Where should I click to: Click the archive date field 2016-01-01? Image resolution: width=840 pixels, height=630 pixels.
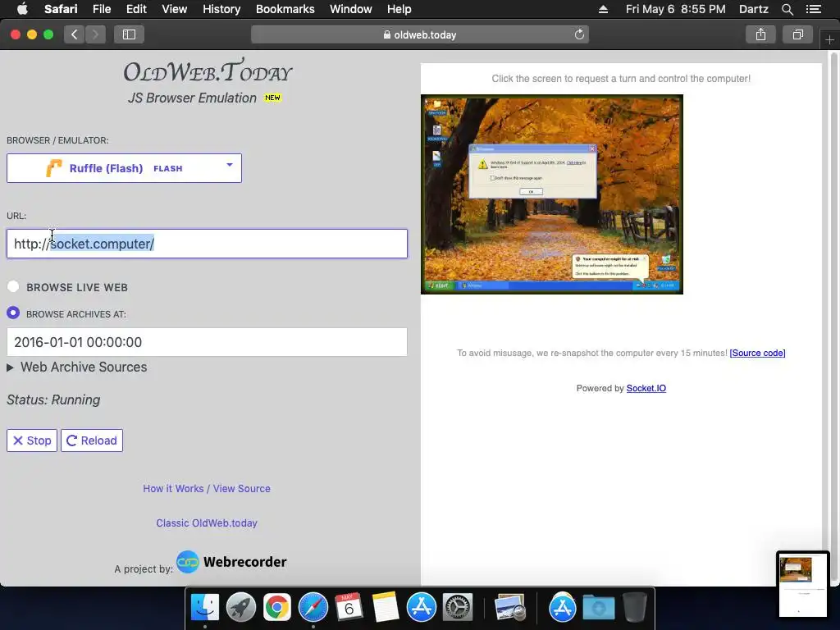tap(207, 342)
